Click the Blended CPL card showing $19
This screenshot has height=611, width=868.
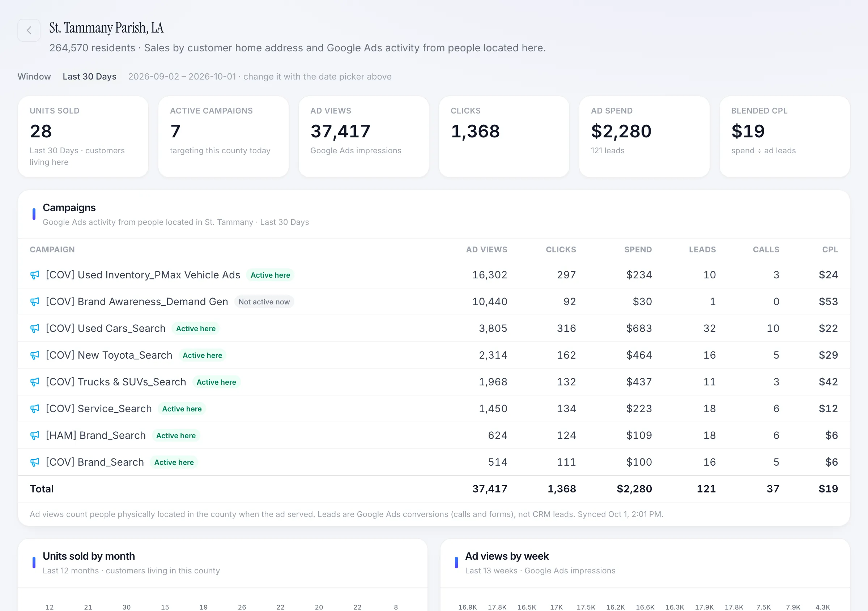pos(784,137)
